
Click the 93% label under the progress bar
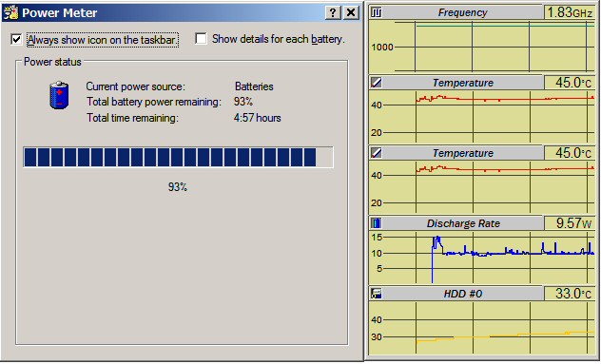tap(178, 187)
